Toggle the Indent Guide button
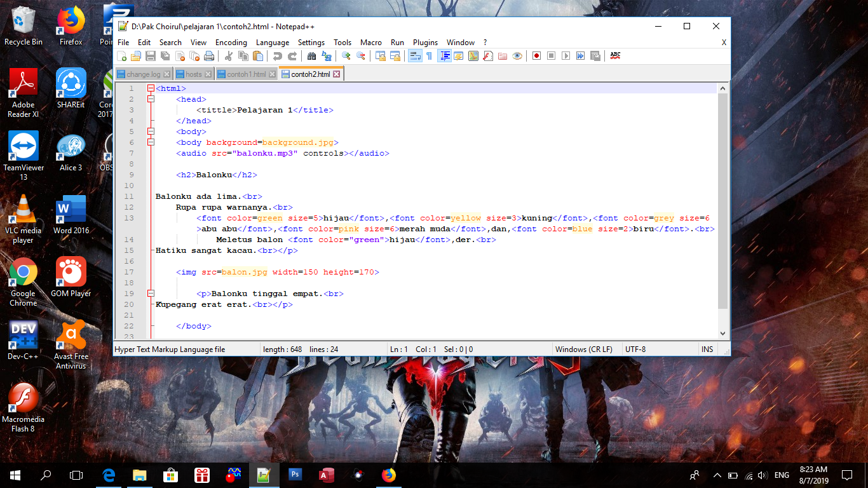 [444, 56]
